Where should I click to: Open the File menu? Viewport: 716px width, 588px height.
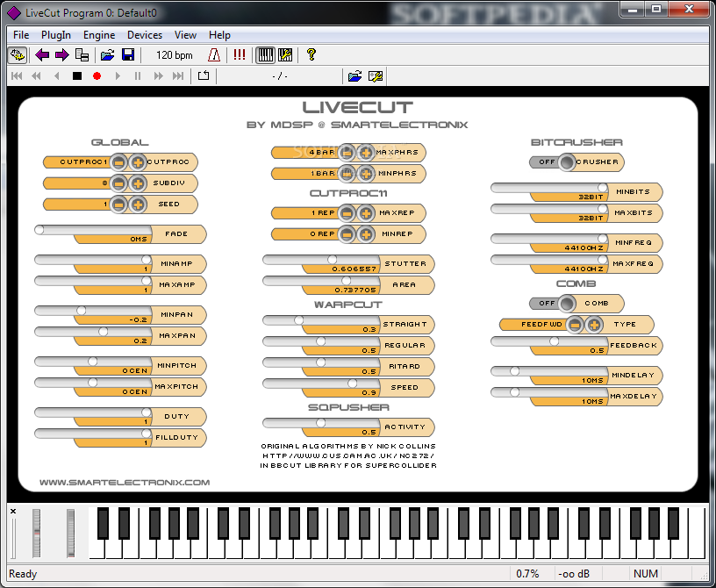pyautogui.click(x=21, y=35)
